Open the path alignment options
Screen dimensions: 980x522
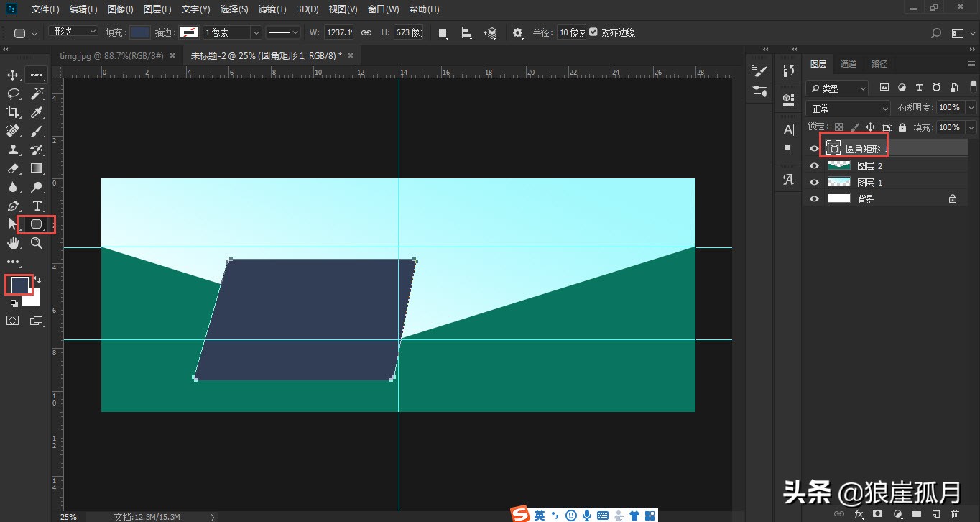click(x=466, y=33)
